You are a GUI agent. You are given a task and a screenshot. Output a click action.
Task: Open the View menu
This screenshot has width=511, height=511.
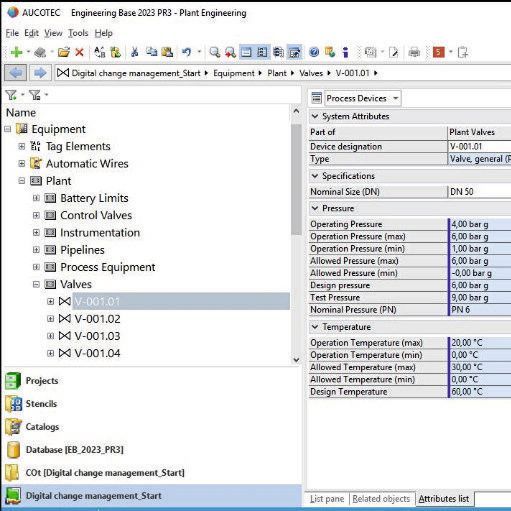click(x=53, y=33)
